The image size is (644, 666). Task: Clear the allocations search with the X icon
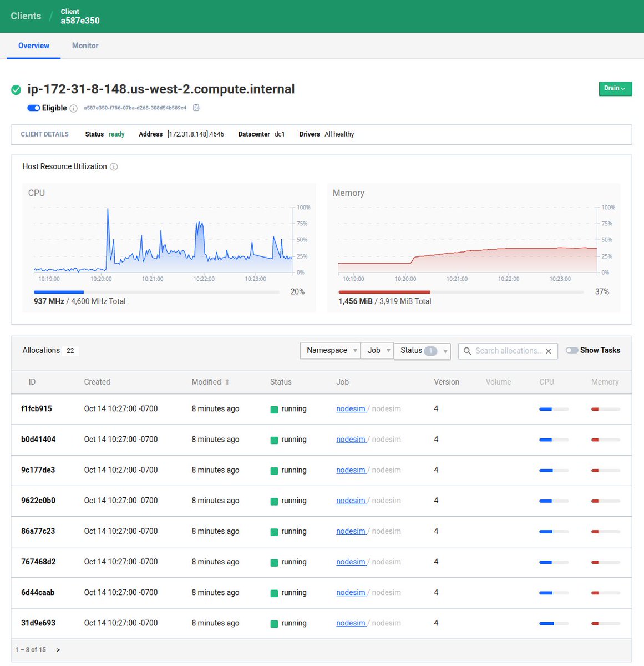coord(549,351)
